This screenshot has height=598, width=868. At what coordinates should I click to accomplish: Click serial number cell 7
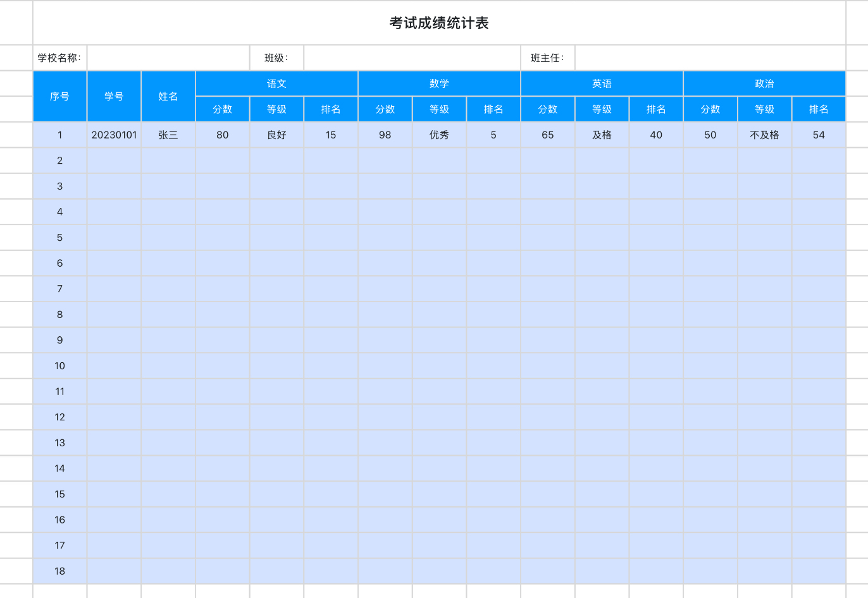(x=60, y=289)
